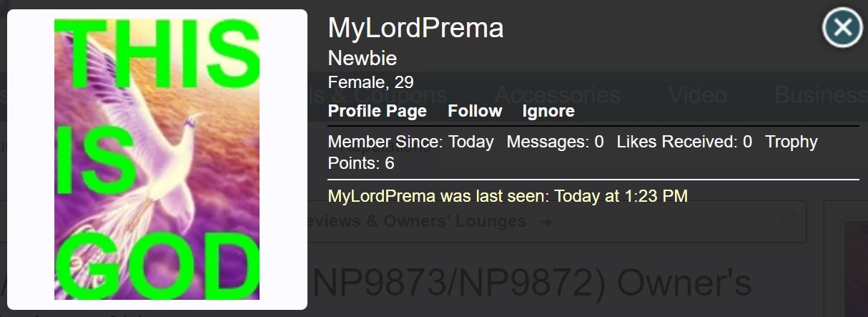Open the Business nav tab
868x317 pixels.
(x=820, y=95)
